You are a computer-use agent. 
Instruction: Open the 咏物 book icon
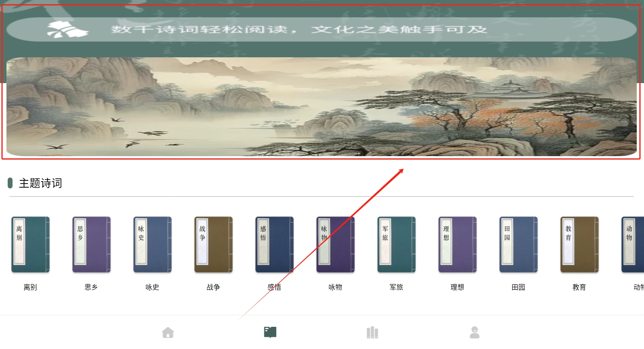click(335, 245)
